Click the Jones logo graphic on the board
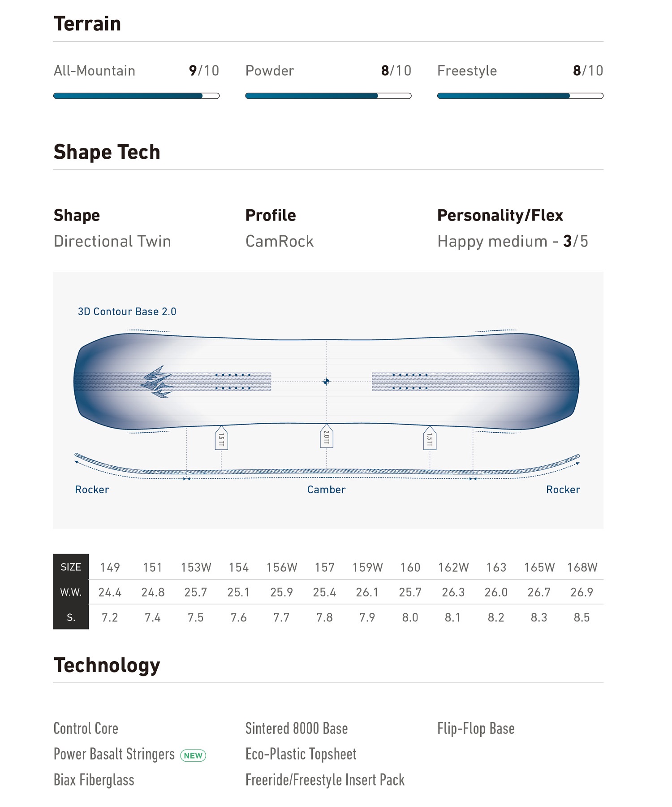 157,382
